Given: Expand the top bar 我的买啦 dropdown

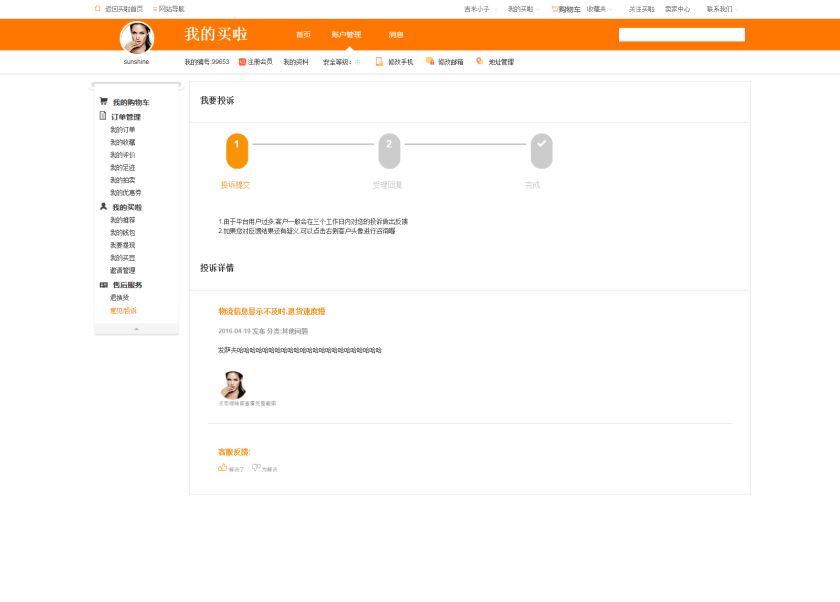Looking at the screenshot, I should 523,9.
